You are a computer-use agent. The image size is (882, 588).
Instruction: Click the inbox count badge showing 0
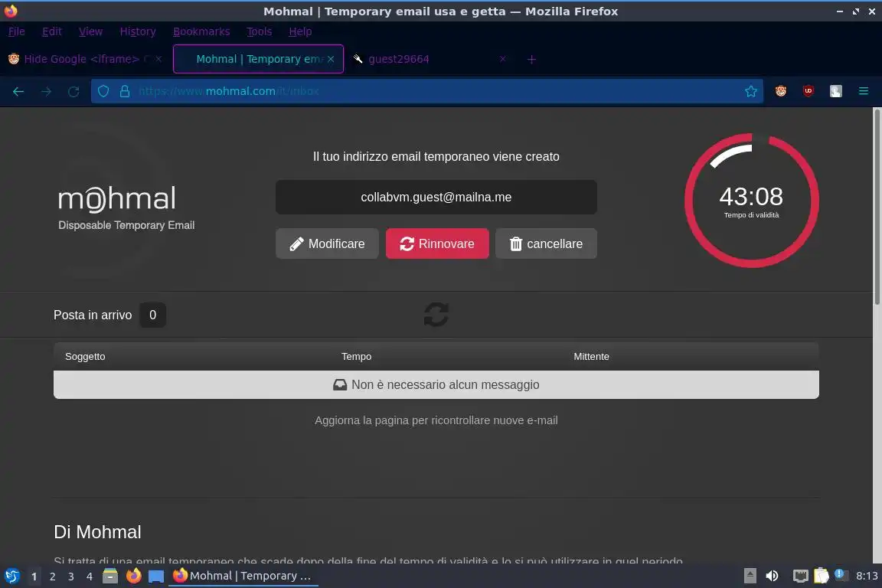pos(152,315)
